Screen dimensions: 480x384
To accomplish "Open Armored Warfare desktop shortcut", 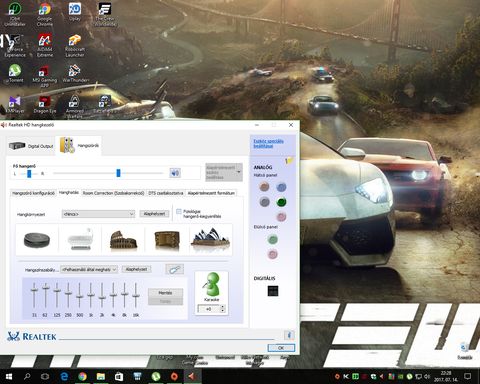I will pos(75,107).
